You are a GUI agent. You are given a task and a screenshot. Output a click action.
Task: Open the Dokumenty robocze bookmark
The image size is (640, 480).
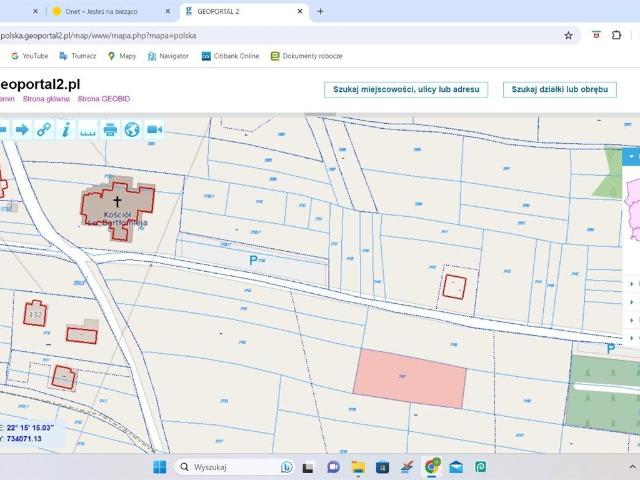[x=307, y=56]
